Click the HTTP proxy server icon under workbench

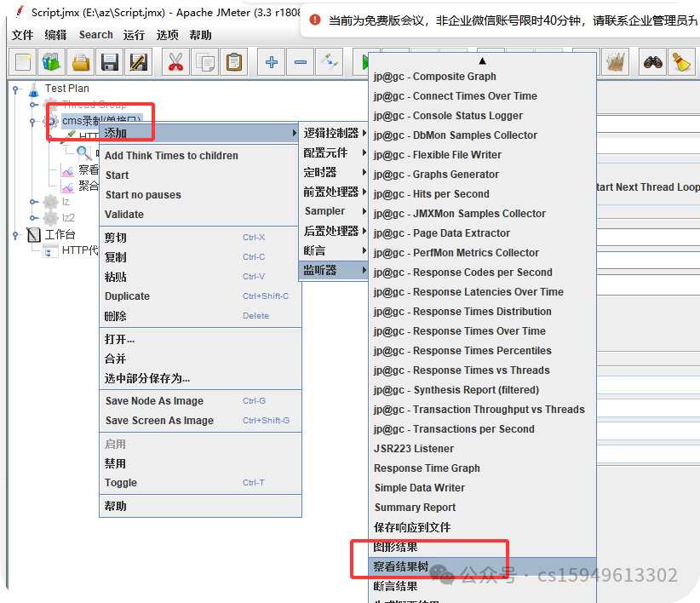pos(50,251)
